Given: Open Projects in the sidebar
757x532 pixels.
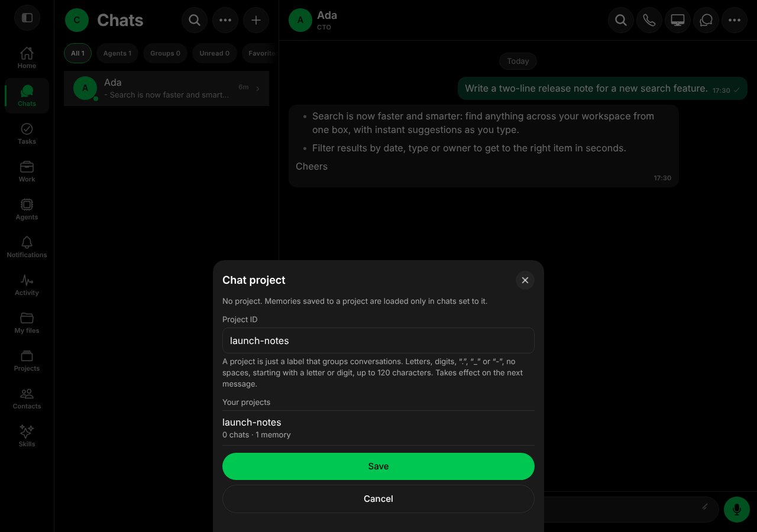Looking at the screenshot, I should [27, 361].
